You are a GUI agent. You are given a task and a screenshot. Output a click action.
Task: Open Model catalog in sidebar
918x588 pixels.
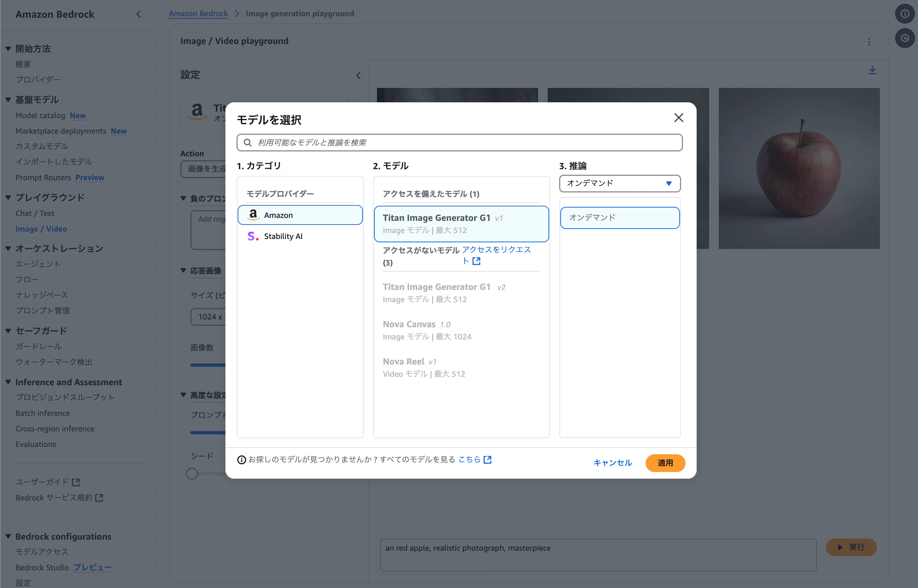click(x=40, y=116)
